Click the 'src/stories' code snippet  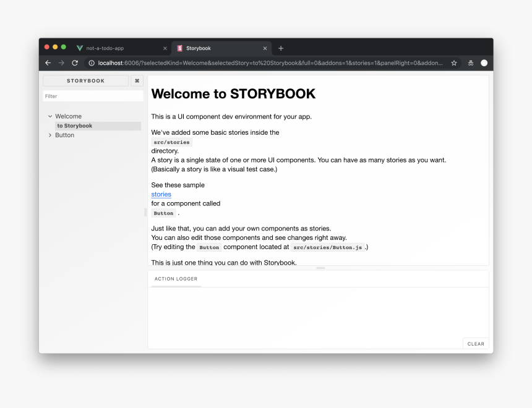tap(172, 142)
